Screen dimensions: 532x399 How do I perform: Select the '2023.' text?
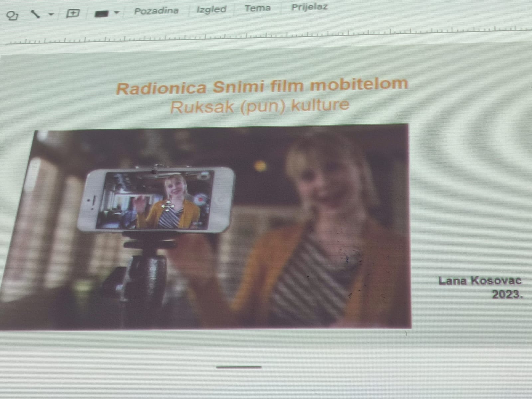pyautogui.click(x=507, y=294)
